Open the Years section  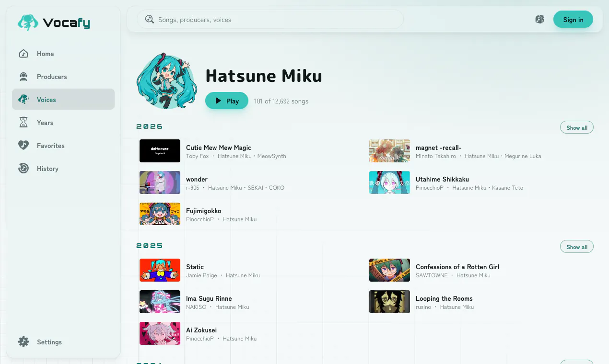[x=63, y=123]
